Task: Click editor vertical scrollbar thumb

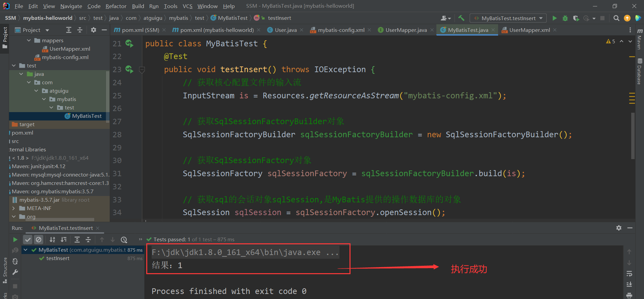Action: click(633, 136)
